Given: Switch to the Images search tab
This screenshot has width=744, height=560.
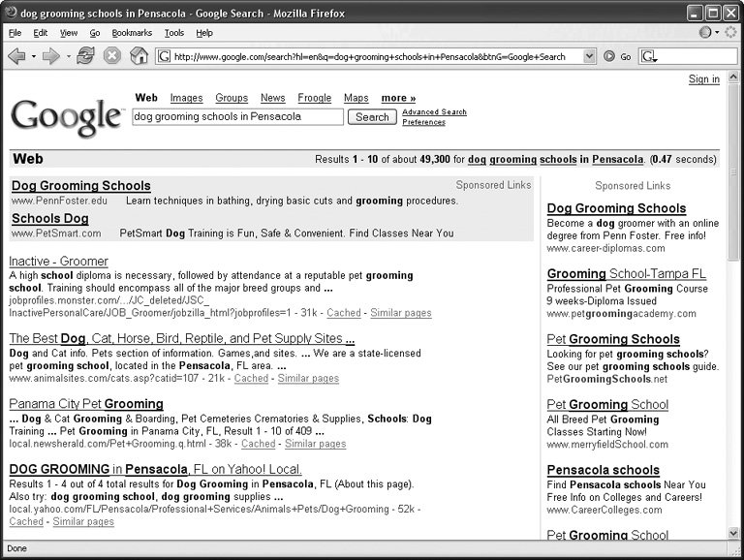Looking at the screenshot, I should (186, 98).
